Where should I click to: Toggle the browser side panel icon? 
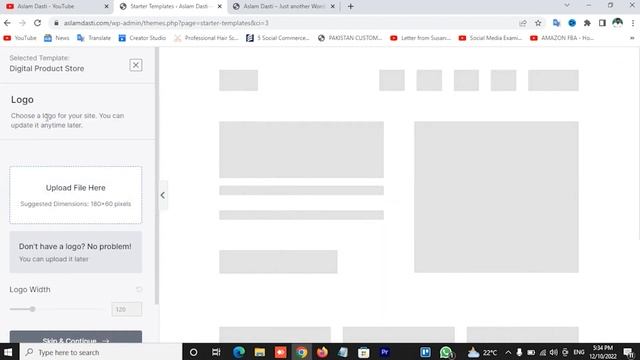click(602, 23)
